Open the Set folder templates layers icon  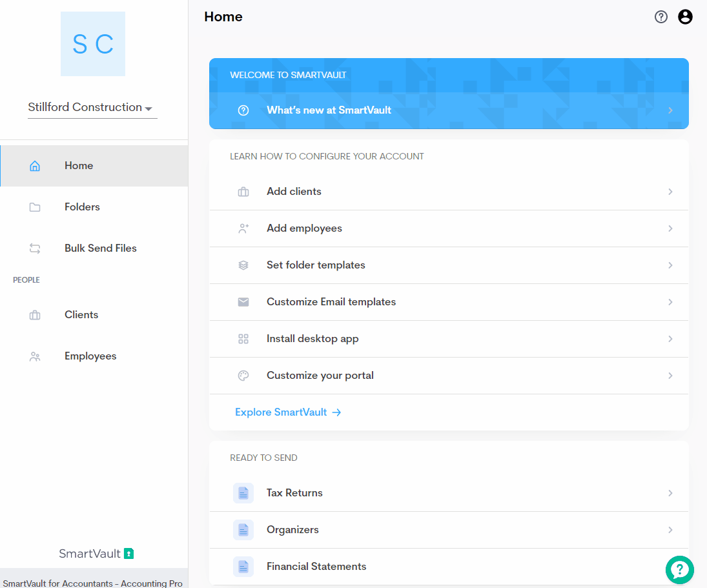coord(243,265)
